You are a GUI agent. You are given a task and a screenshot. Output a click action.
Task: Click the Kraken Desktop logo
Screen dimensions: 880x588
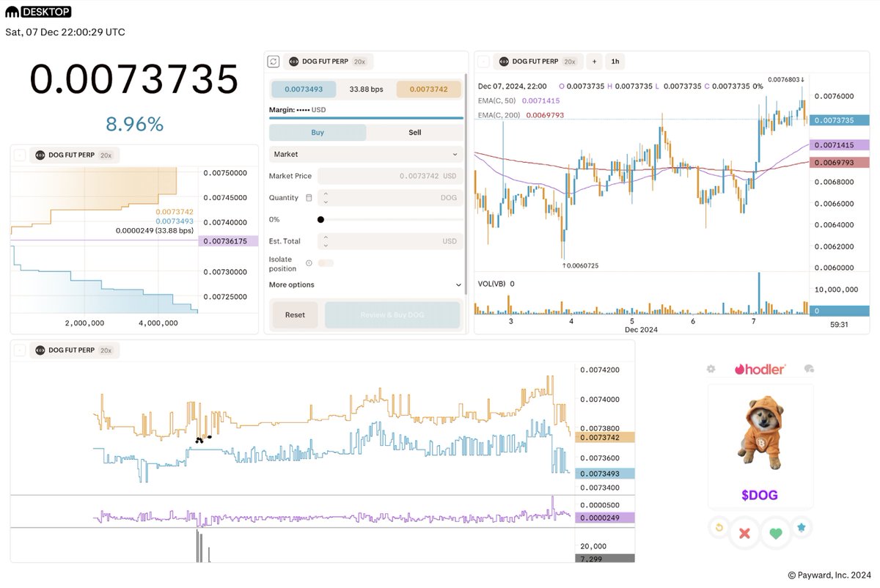click(38, 12)
